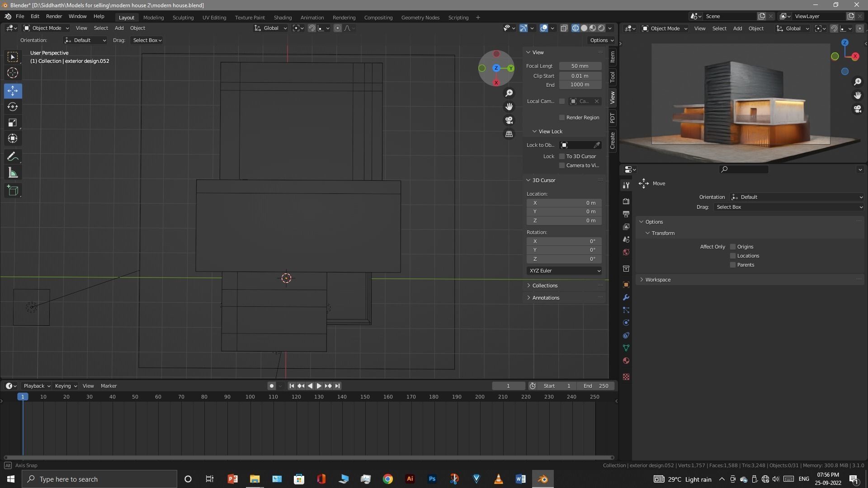
Task: Select the Annotate pencil tool
Action: pos(13,157)
